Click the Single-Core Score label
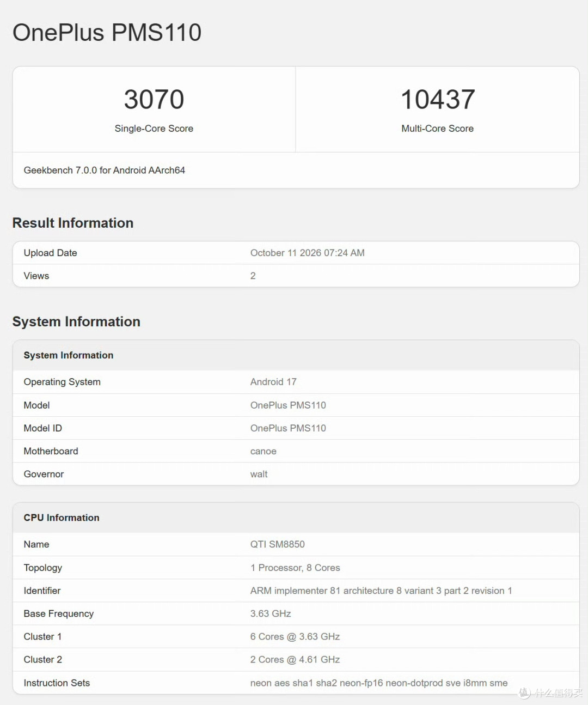Screen dimensions: 588x705 (x=154, y=129)
